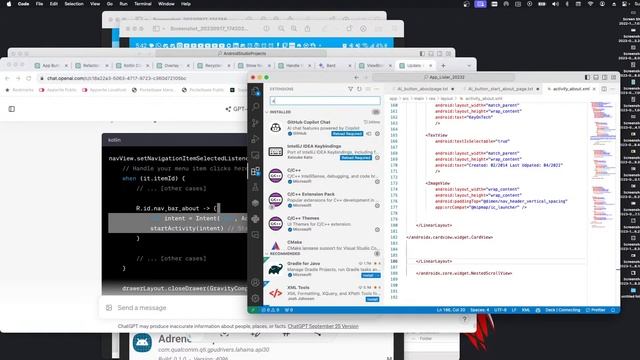The height and width of the screenshot is (360, 640).
Task: Open editor more actions ellipsis
Action: coord(613,89)
